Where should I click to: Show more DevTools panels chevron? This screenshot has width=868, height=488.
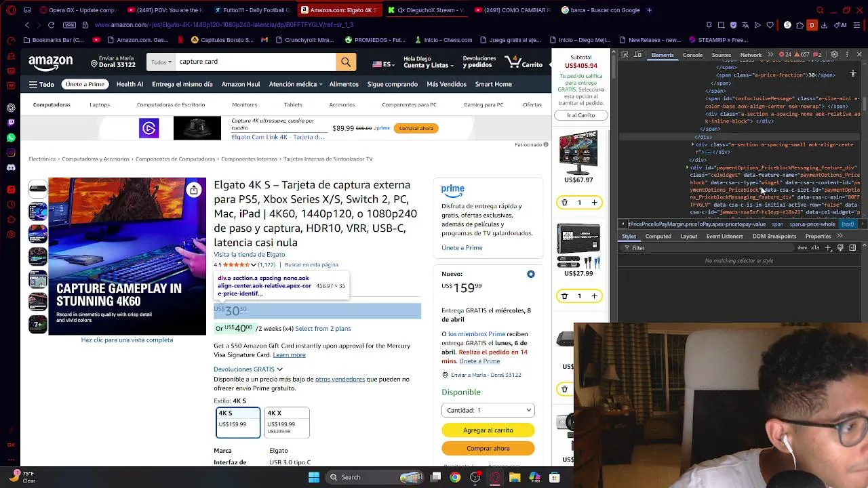pos(770,55)
